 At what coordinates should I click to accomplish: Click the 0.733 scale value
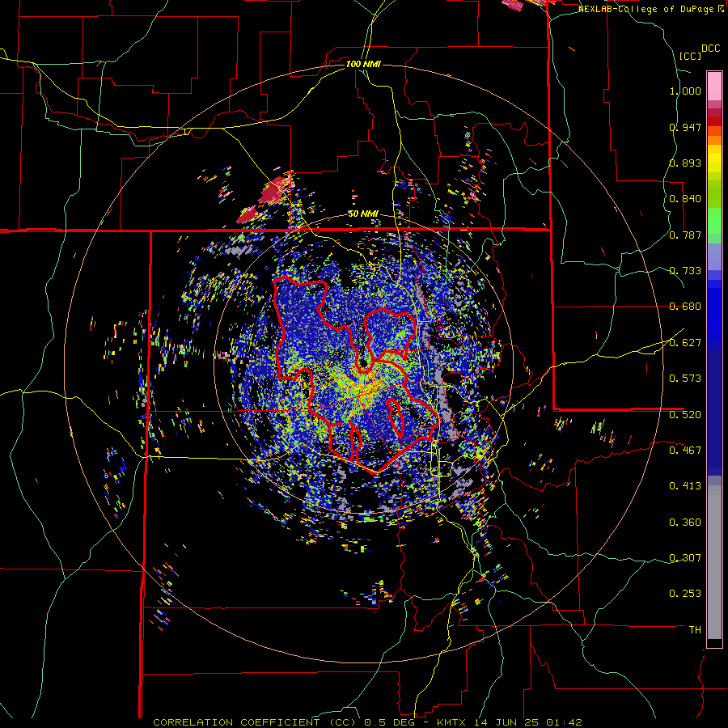(x=685, y=271)
